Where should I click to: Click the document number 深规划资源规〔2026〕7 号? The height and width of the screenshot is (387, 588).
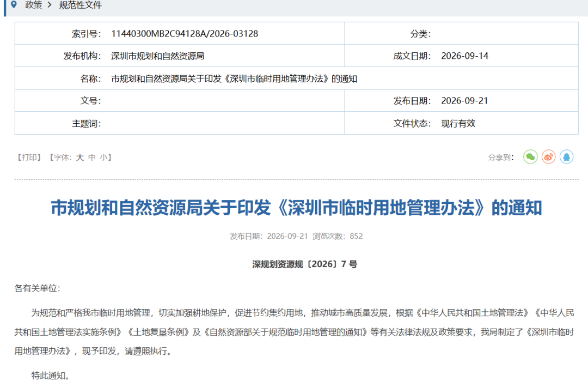[304, 264]
